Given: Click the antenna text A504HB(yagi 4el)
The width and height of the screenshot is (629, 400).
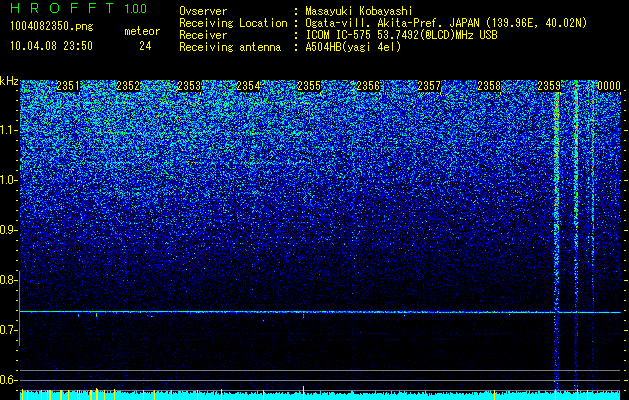Looking at the screenshot, I should (x=353, y=47).
